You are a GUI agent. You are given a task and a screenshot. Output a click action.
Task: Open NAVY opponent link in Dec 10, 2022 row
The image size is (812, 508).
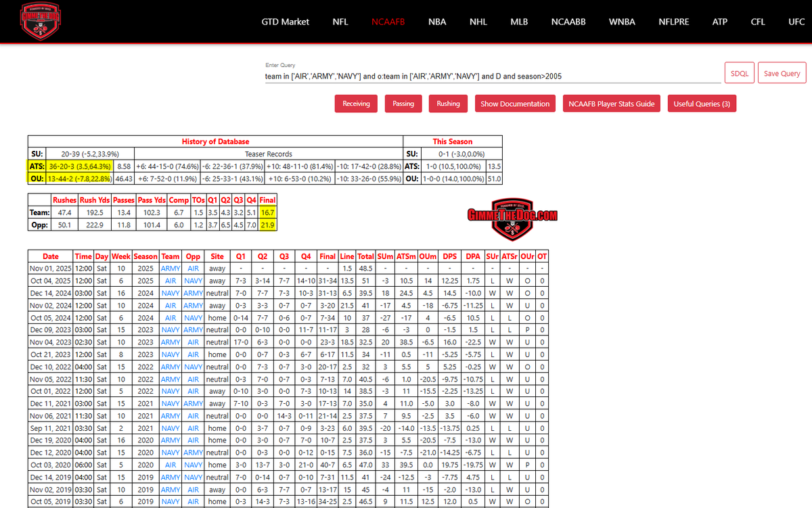tap(193, 367)
